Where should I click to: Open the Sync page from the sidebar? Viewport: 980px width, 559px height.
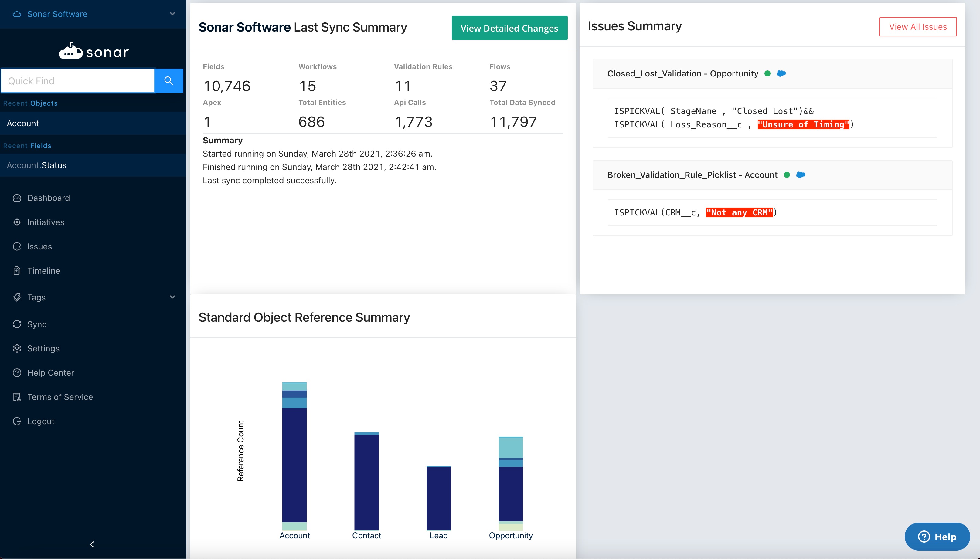(36, 324)
